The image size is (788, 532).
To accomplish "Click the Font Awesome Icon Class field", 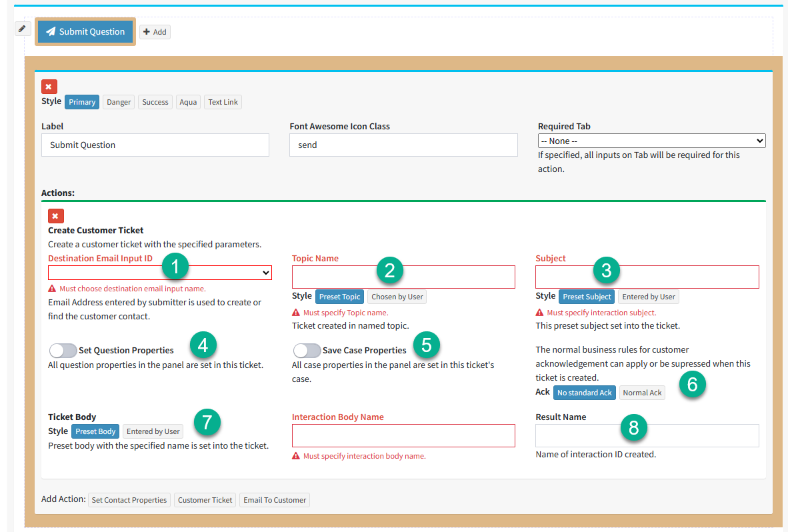I will (x=403, y=145).
